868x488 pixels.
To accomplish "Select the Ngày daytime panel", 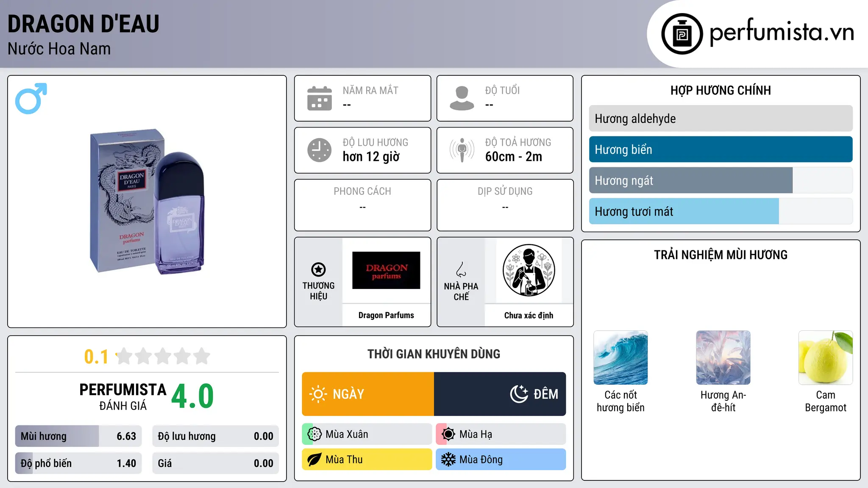I will point(368,394).
